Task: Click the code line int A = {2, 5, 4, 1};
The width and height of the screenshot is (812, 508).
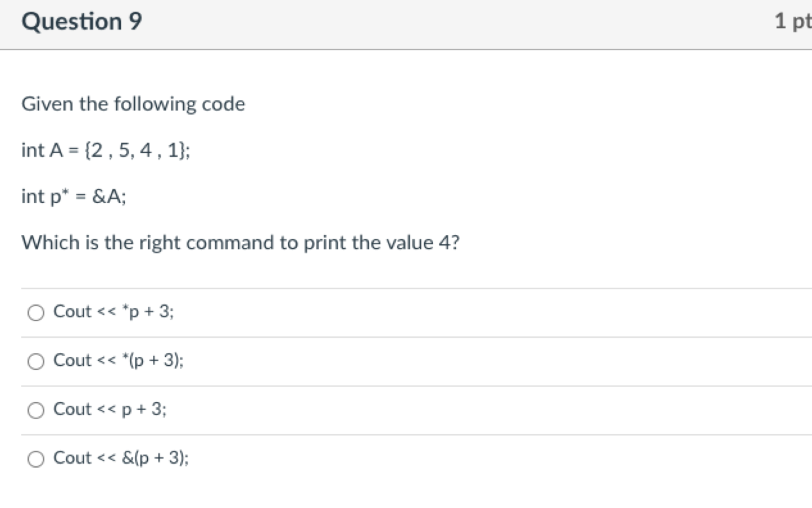Action: point(105,150)
